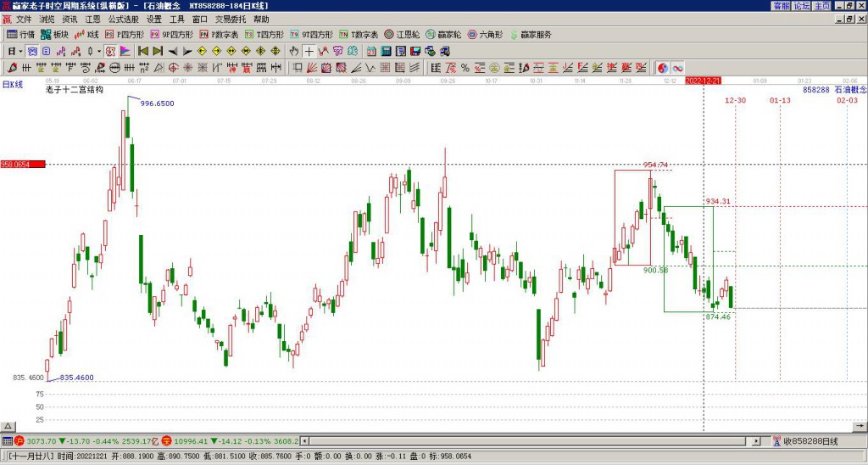Select the gold coin 金 circle tool

click(x=494, y=68)
